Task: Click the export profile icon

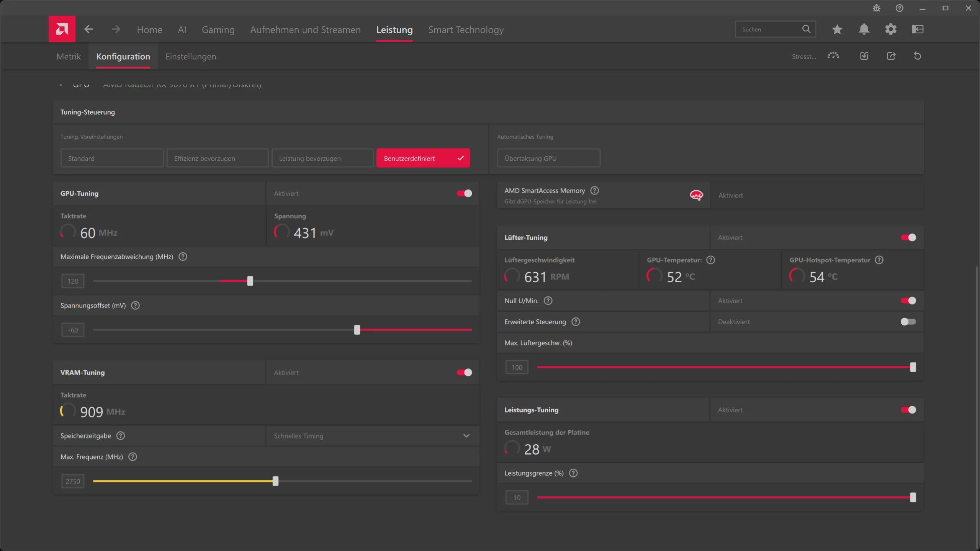Action: pyautogui.click(x=891, y=56)
